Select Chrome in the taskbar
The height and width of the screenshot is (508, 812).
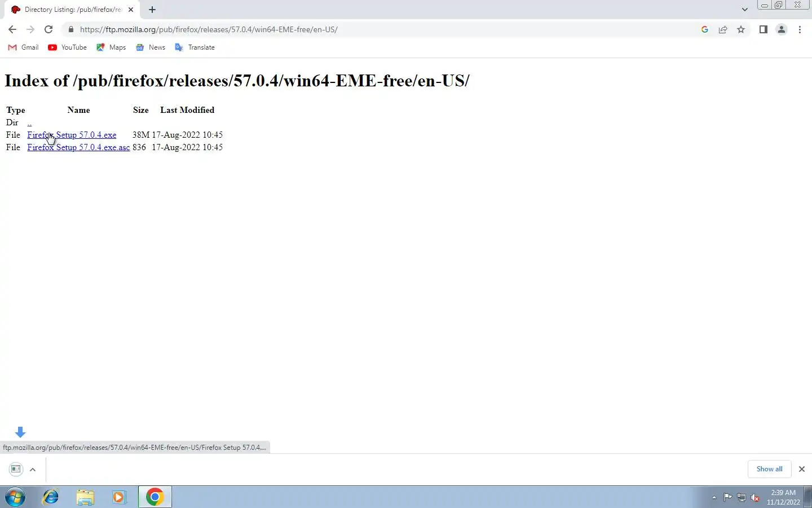coord(155,497)
